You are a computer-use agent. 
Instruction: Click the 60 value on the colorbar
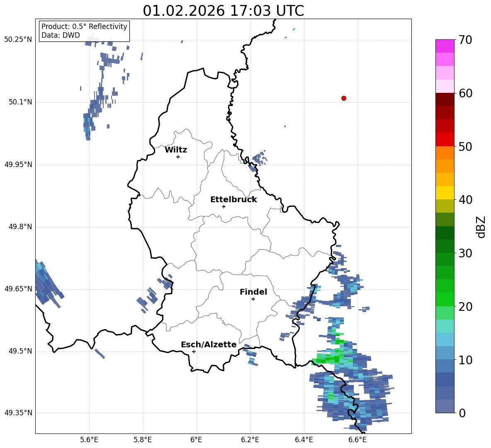coord(465,93)
